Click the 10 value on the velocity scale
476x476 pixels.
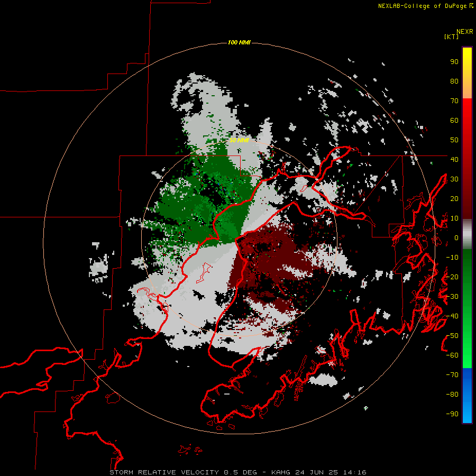click(x=454, y=218)
